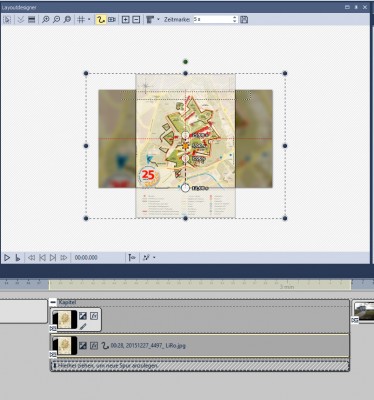This screenshot has height=400, width=374.
Task: Collapse the Kapitel chapter track
Action: 53,302
